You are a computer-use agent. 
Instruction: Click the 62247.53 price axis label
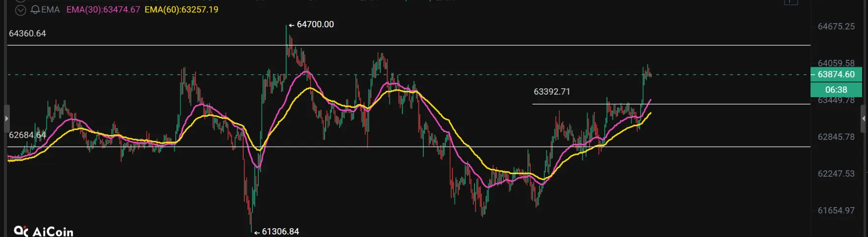(836, 174)
